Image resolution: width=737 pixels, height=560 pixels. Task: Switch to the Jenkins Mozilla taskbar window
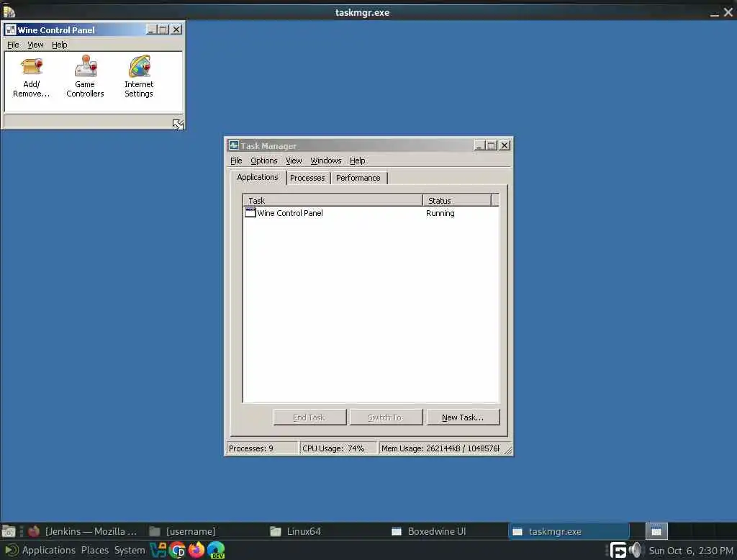click(83, 531)
